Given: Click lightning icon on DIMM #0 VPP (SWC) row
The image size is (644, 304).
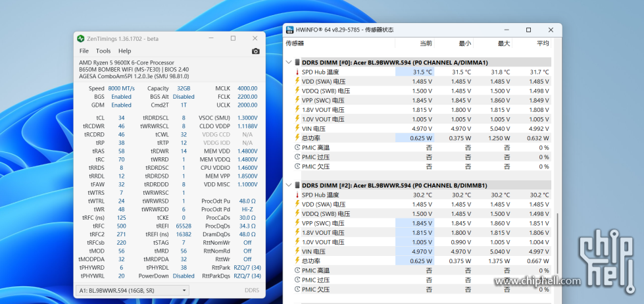Looking at the screenshot, I should tap(297, 100).
